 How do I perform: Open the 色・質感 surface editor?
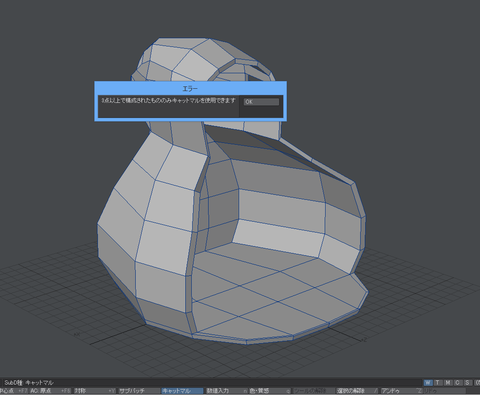(x=270, y=391)
